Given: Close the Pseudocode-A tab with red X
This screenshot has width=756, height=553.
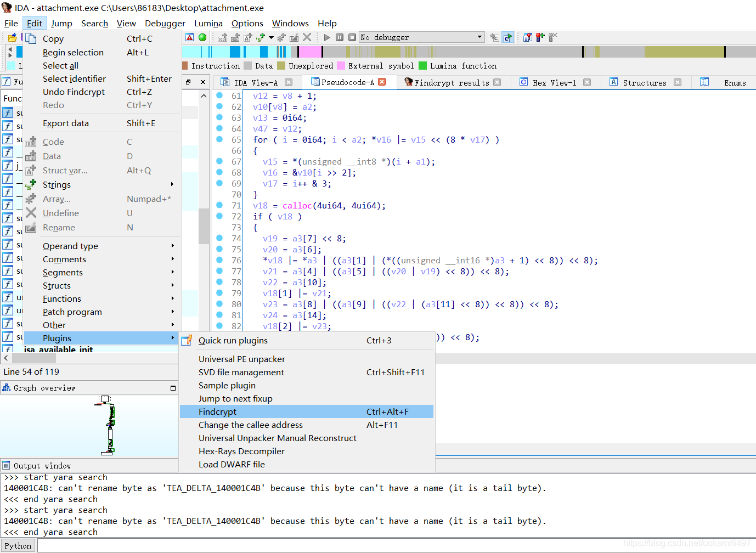Looking at the screenshot, I should (x=382, y=82).
